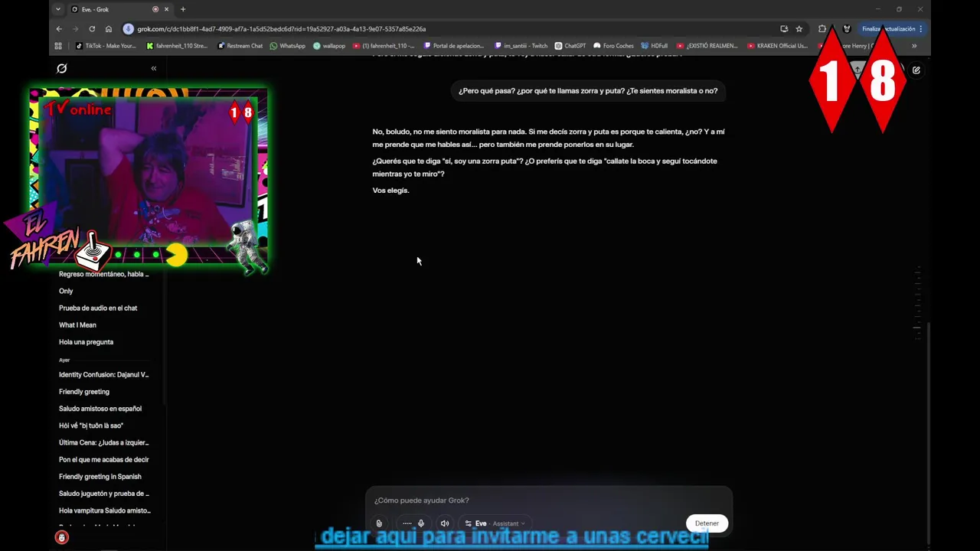Viewport: 980px width, 551px height.
Task: Click the user avatar at sidebar bottom
Action: [x=62, y=538]
